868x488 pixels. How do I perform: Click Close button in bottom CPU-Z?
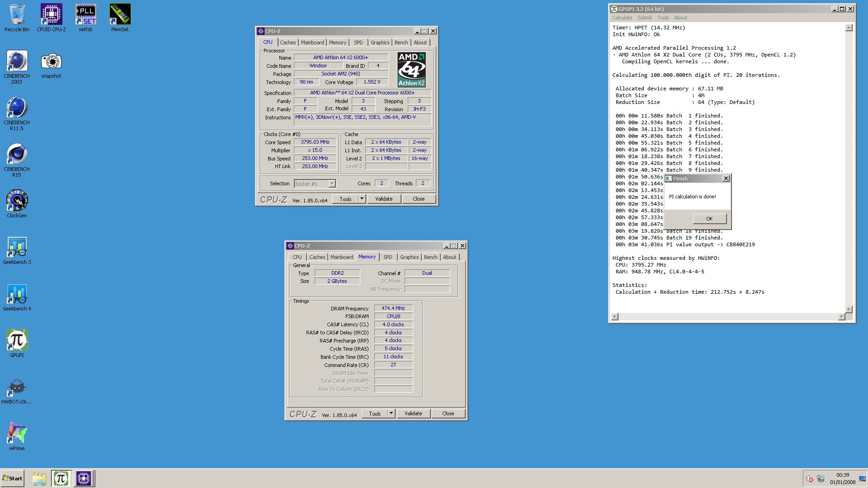point(448,413)
